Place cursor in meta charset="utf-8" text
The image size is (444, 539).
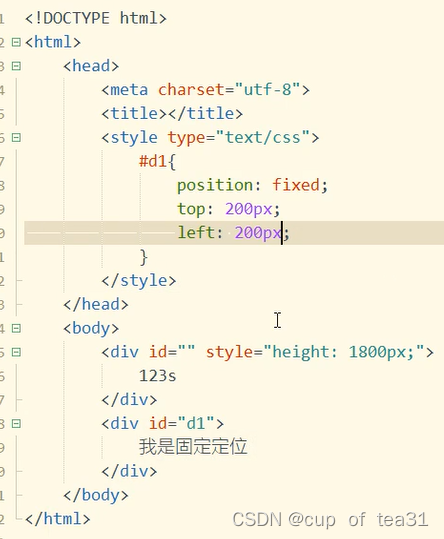click(x=206, y=90)
